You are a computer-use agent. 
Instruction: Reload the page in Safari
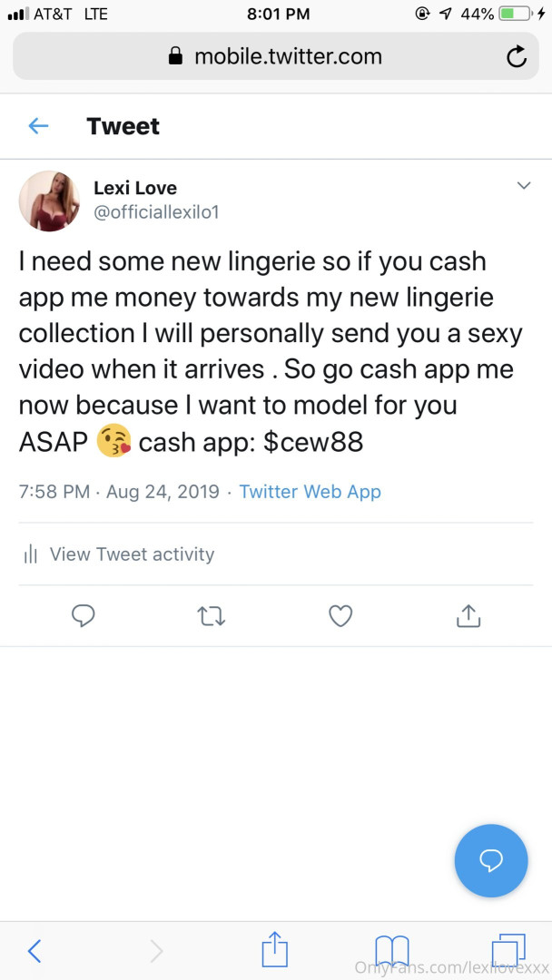coord(516,58)
